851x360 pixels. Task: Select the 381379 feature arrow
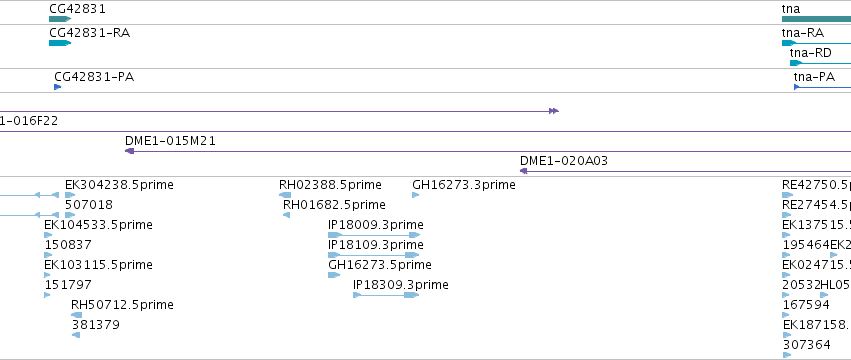[x=76, y=335]
